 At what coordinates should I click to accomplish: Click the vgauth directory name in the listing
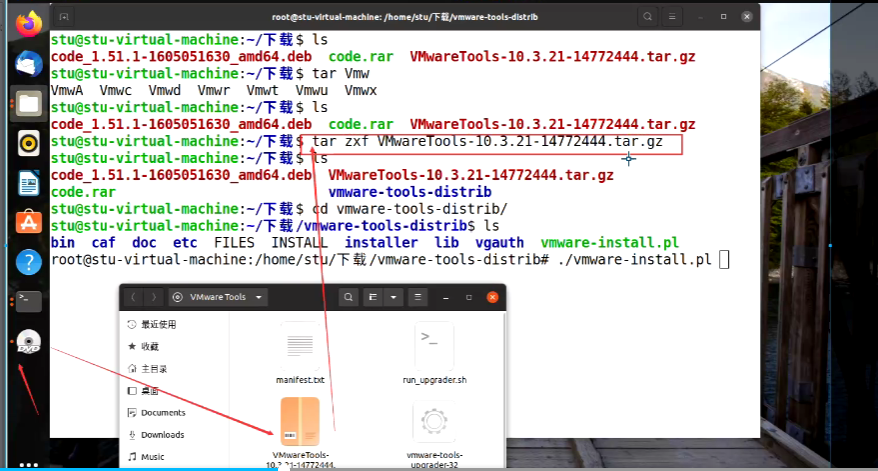pyautogui.click(x=499, y=243)
